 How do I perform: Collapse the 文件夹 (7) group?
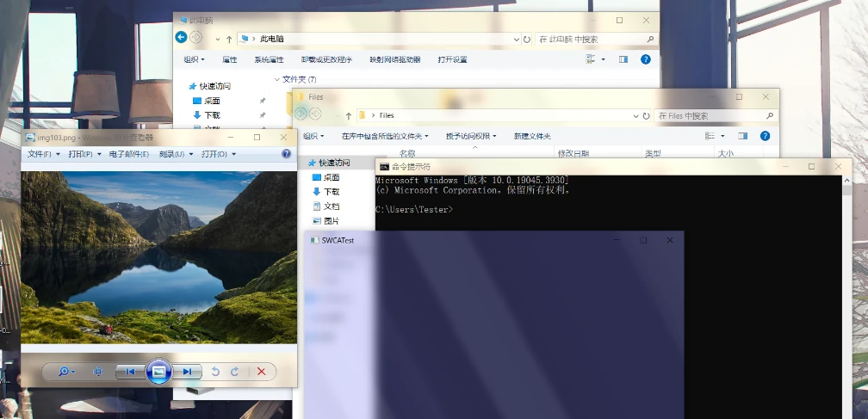pos(277,79)
